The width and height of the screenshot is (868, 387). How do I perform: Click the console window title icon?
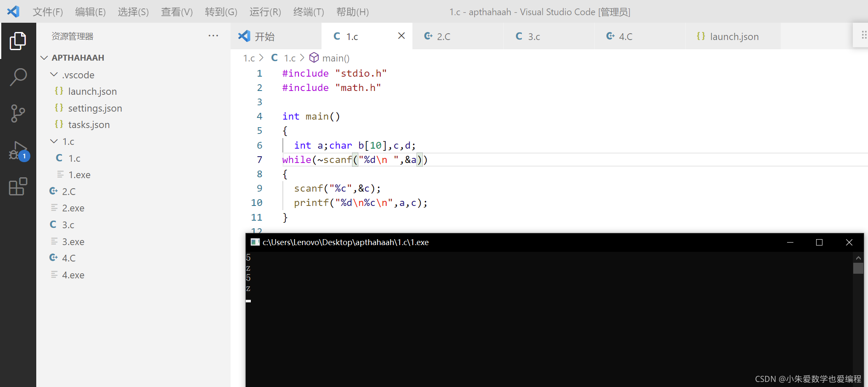pos(255,242)
